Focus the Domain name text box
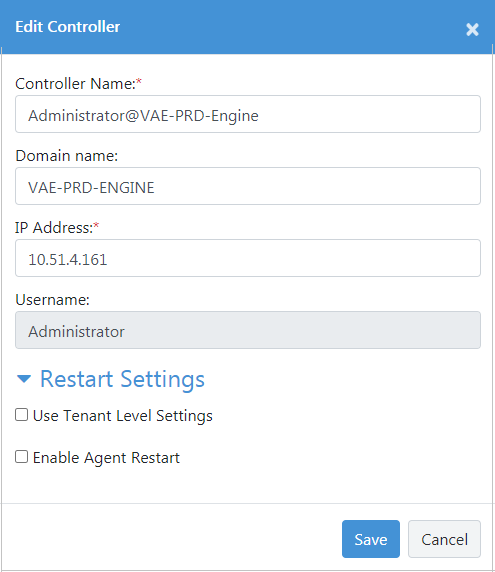 (x=248, y=186)
